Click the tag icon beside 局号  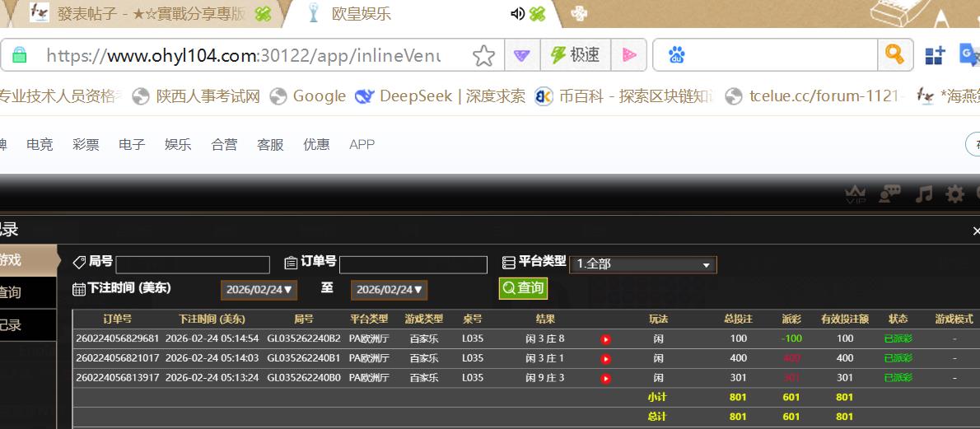pyautogui.click(x=79, y=262)
